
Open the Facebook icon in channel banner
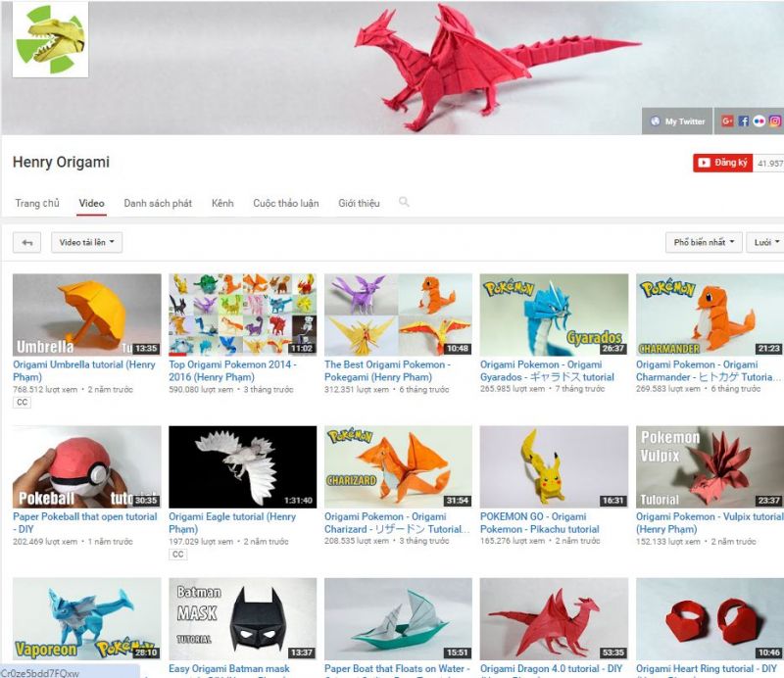coord(744,121)
